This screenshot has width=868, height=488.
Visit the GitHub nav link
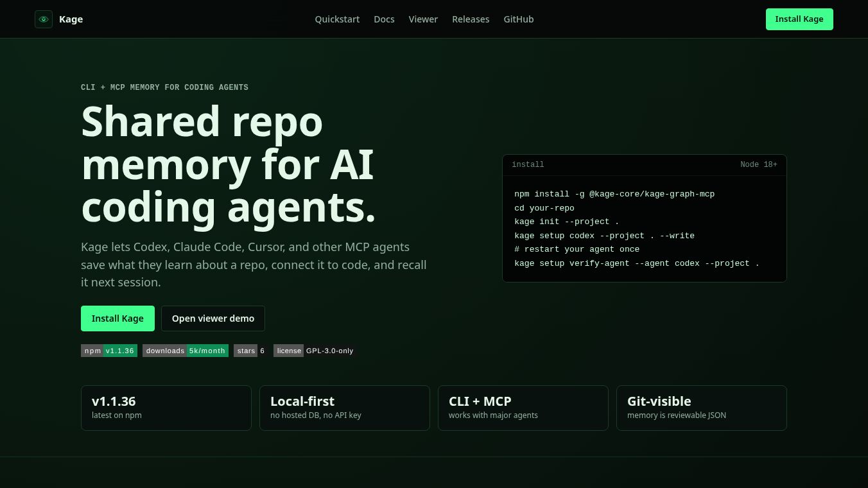[519, 19]
